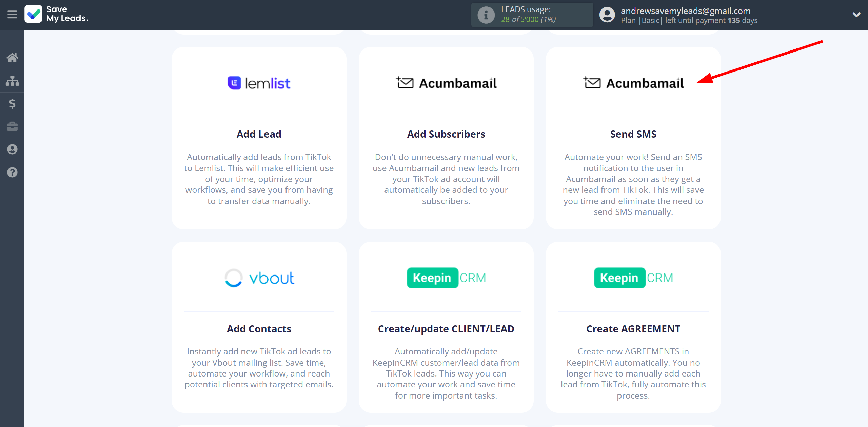Viewport: 868px width, 427px height.
Task: Click the Save My Leads logo
Action: (x=57, y=14)
